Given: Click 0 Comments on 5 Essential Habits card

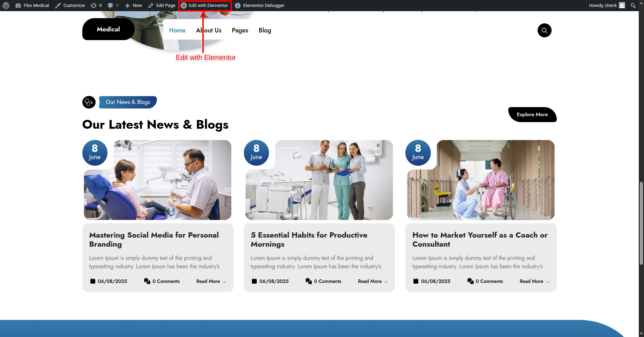Looking at the screenshot, I should pyautogui.click(x=328, y=281).
